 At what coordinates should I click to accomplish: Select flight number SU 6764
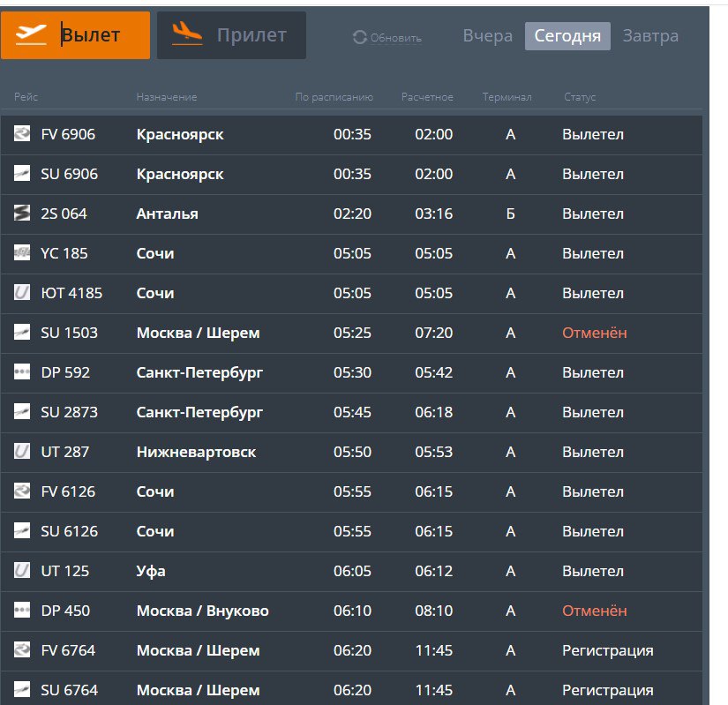pyautogui.click(x=69, y=690)
